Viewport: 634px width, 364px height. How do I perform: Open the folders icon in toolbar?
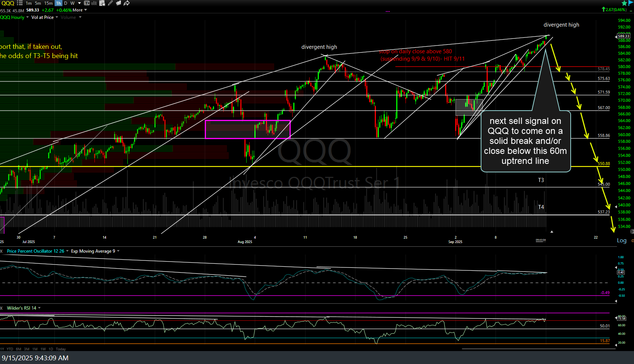(119, 3)
